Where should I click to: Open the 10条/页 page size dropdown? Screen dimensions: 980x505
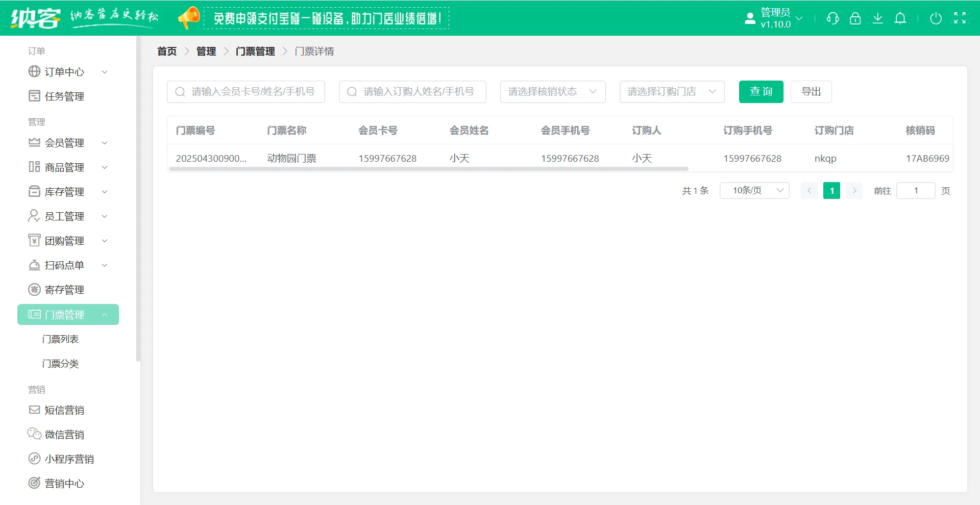click(754, 190)
